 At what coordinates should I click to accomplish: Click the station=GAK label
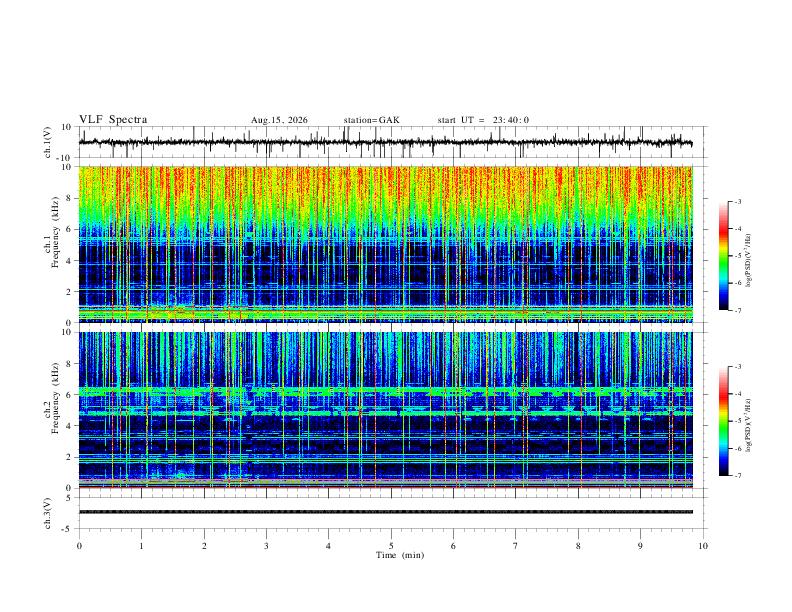click(371, 120)
